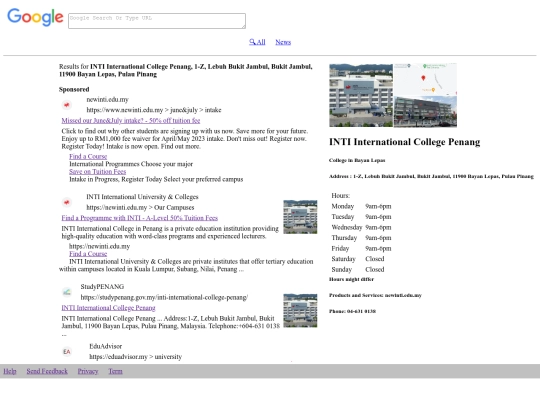This screenshot has height=405, width=540.
Task: Click the Friday hours row
Action: click(x=361, y=249)
